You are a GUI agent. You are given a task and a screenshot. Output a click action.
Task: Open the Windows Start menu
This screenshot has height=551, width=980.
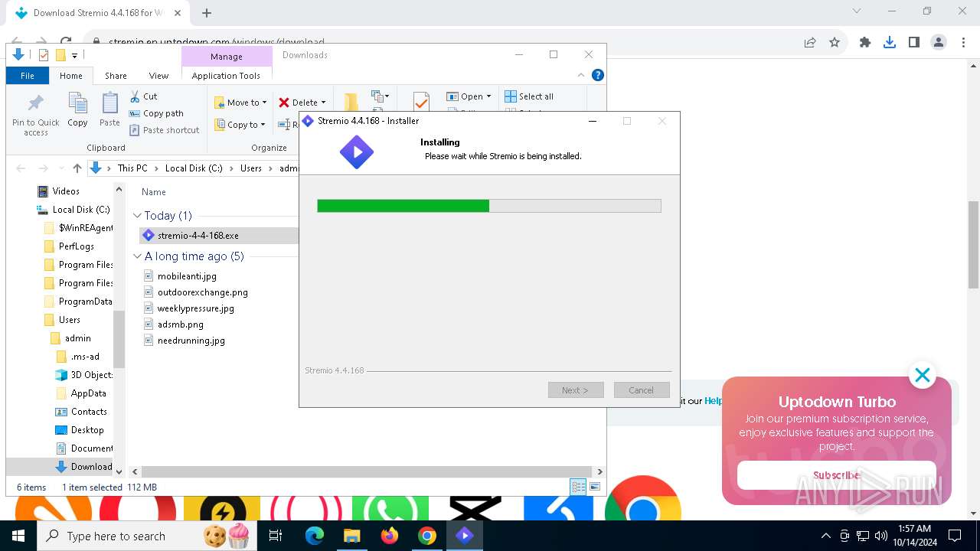click(18, 536)
